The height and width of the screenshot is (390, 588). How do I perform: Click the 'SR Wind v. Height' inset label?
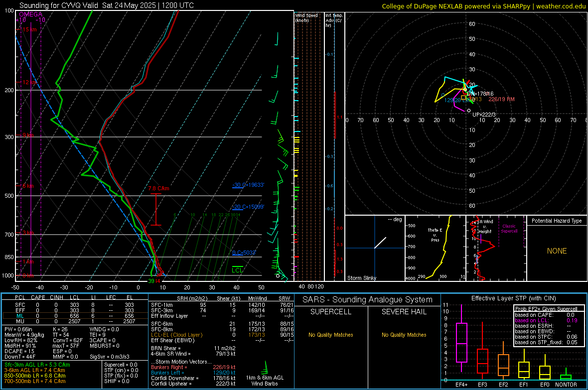pos(485,227)
